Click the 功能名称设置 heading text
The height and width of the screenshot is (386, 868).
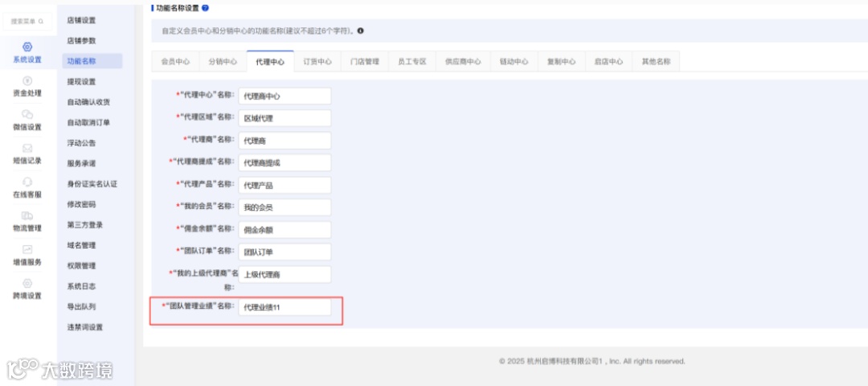point(177,8)
